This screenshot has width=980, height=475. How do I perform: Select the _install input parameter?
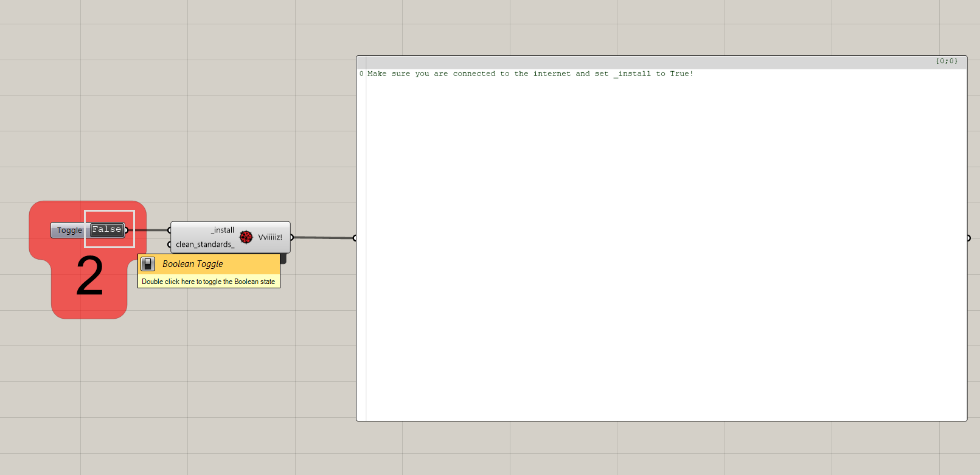(x=223, y=230)
